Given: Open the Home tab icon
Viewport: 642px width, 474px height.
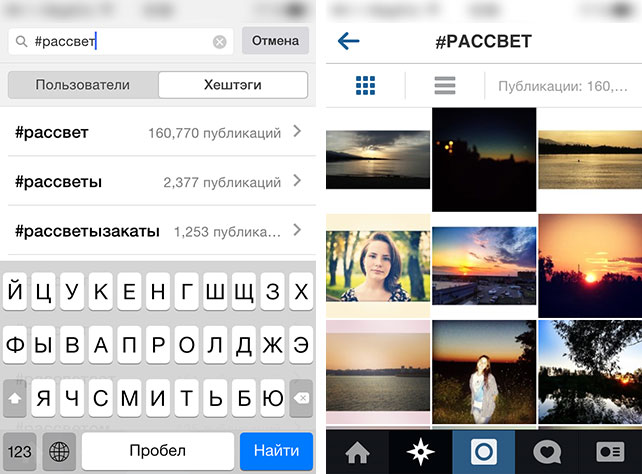Looking at the screenshot, I should 357,452.
